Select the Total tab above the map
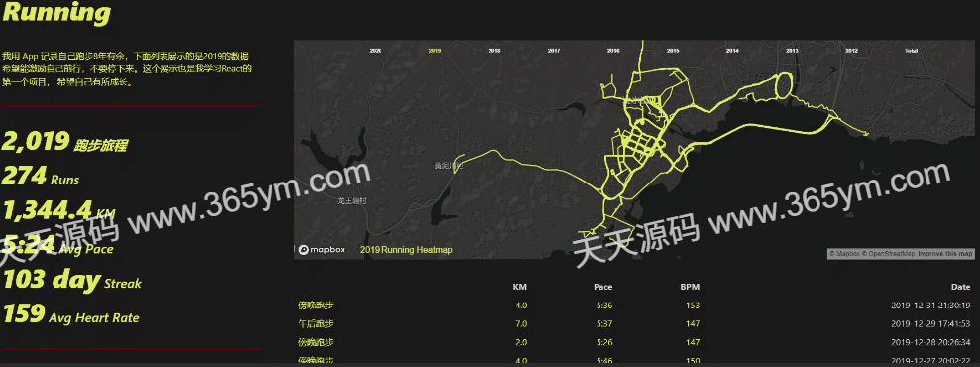The image size is (980, 367). pyautogui.click(x=911, y=50)
